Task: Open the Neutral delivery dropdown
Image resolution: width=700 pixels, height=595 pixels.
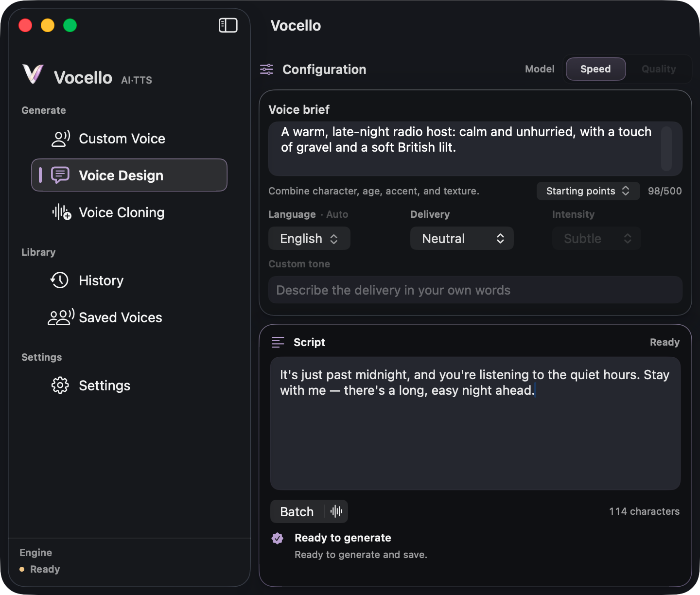Action: tap(462, 239)
